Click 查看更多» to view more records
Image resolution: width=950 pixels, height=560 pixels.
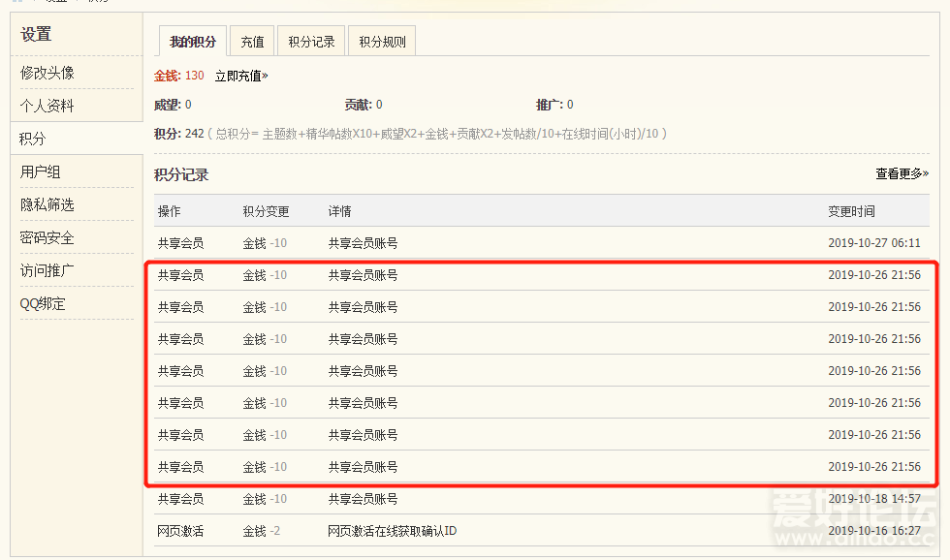[902, 173]
